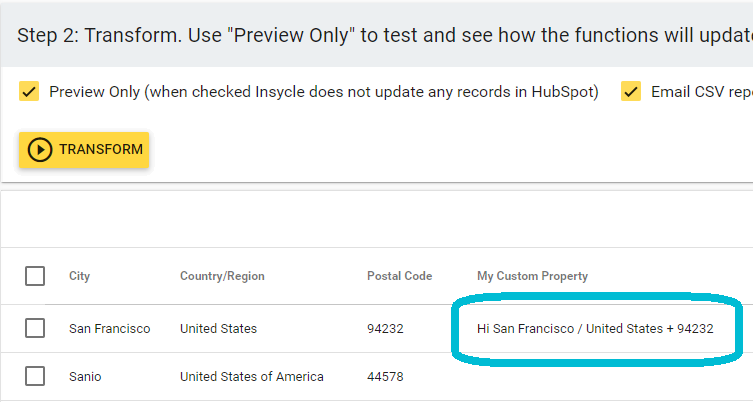This screenshot has width=753, height=402.
Task: Click the play icon on the Transform button
Action: click(40, 150)
